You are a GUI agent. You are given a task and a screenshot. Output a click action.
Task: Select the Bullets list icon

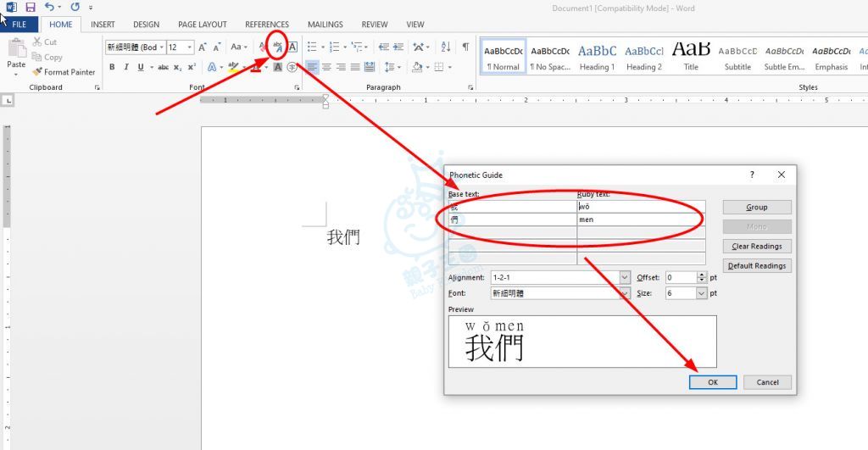311,47
